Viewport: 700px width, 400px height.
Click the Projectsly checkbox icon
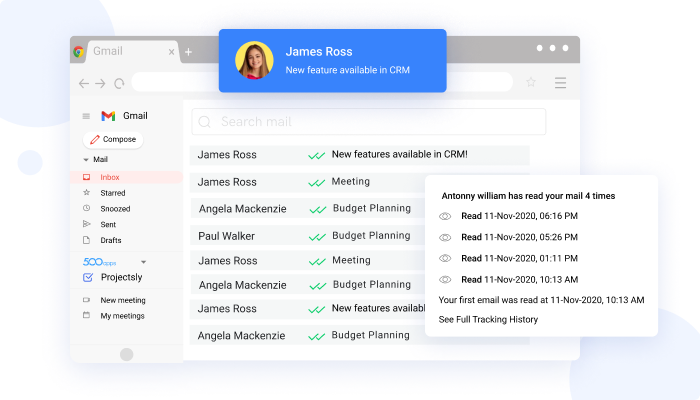[x=88, y=278]
